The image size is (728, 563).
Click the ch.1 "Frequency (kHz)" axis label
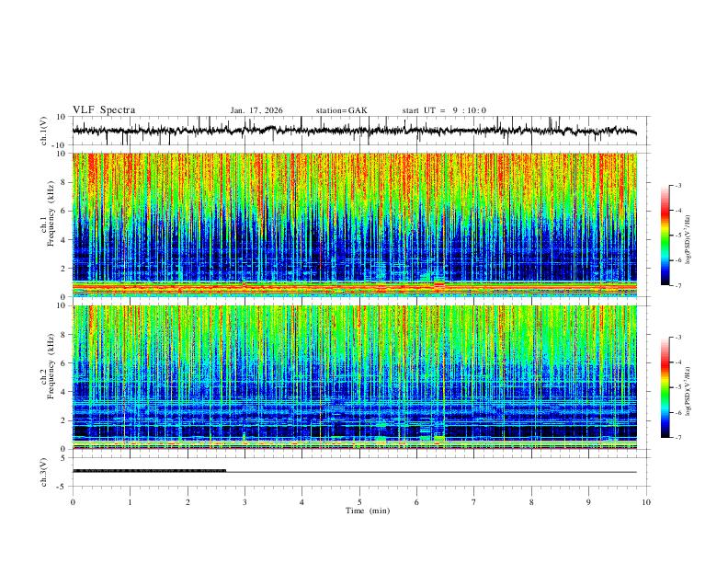point(51,213)
